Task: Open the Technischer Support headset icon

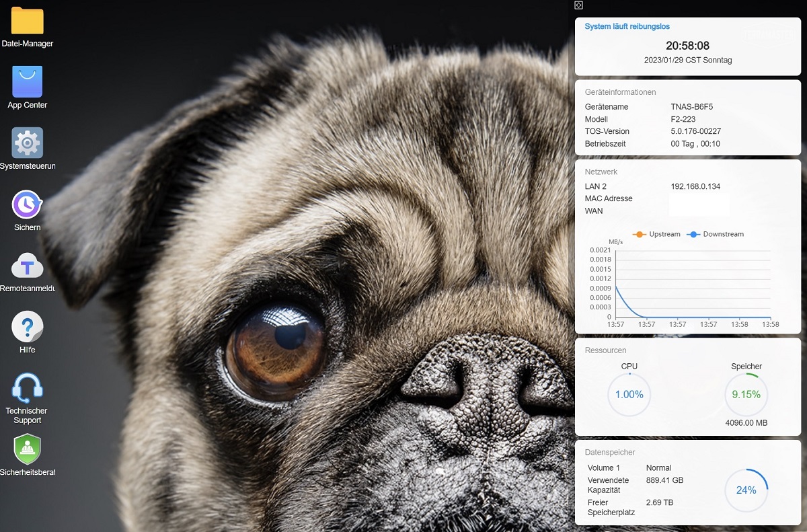Action: [28, 388]
